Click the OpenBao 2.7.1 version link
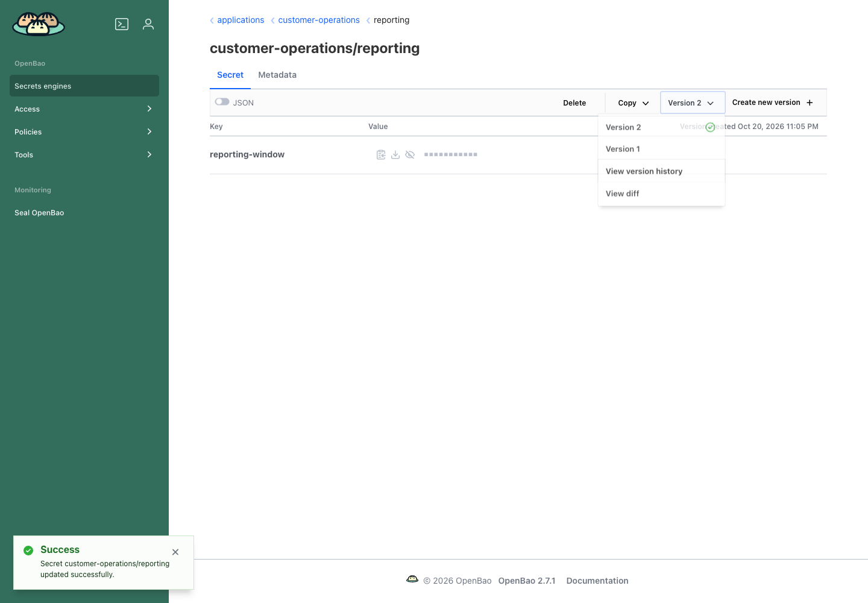The image size is (868, 603). click(527, 581)
